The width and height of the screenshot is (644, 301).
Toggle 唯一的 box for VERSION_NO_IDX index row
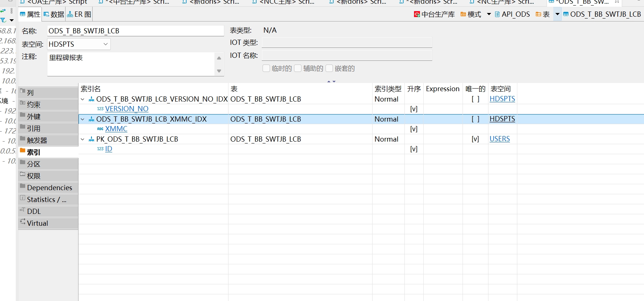point(475,99)
